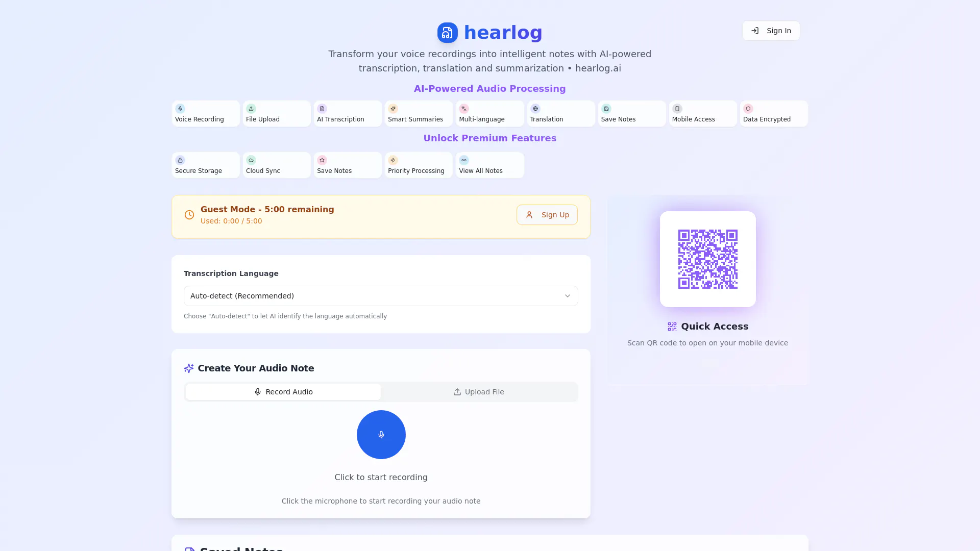Click the AI-Powered Audio Processing heading
Image resolution: width=980 pixels, height=551 pixels.
tap(490, 89)
